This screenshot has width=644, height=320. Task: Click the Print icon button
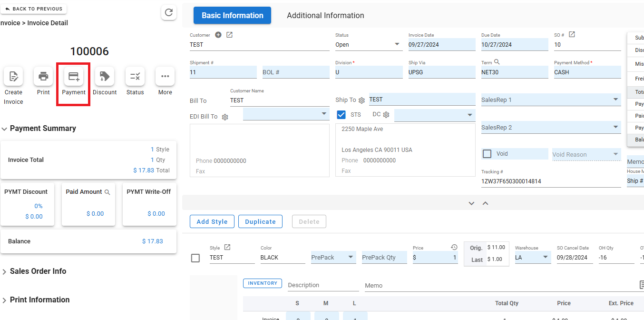pyautogui.click(x=43, y=76)
